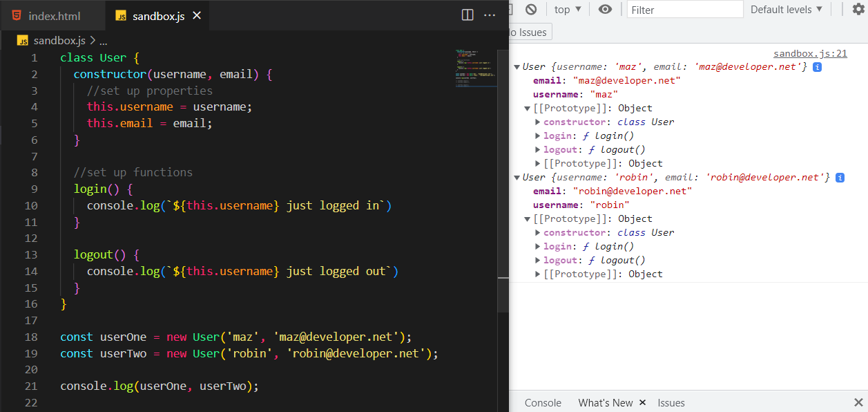Toggle the live expression eye icon
The height and width of the screenshot is (412, 868).
tap(605, 9)
